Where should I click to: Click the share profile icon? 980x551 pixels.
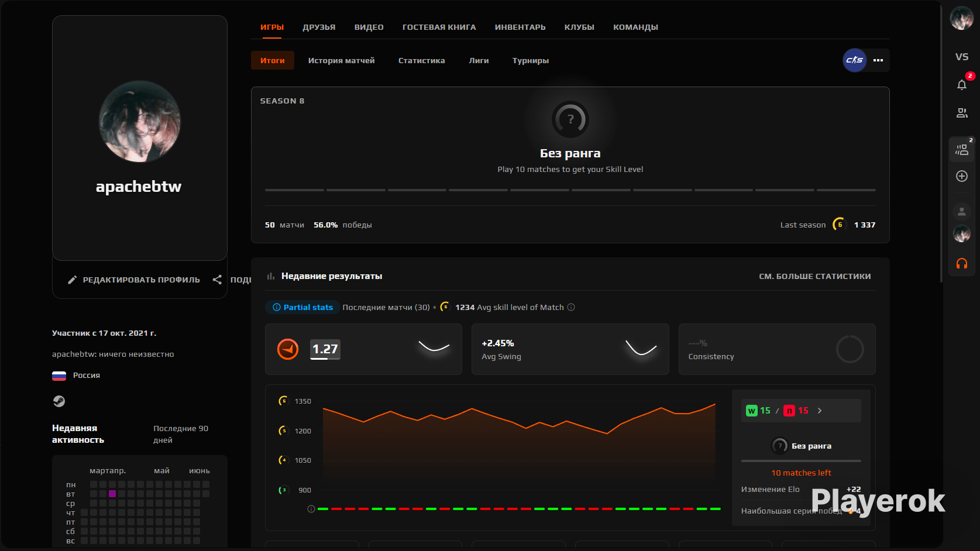click(217, 280)
